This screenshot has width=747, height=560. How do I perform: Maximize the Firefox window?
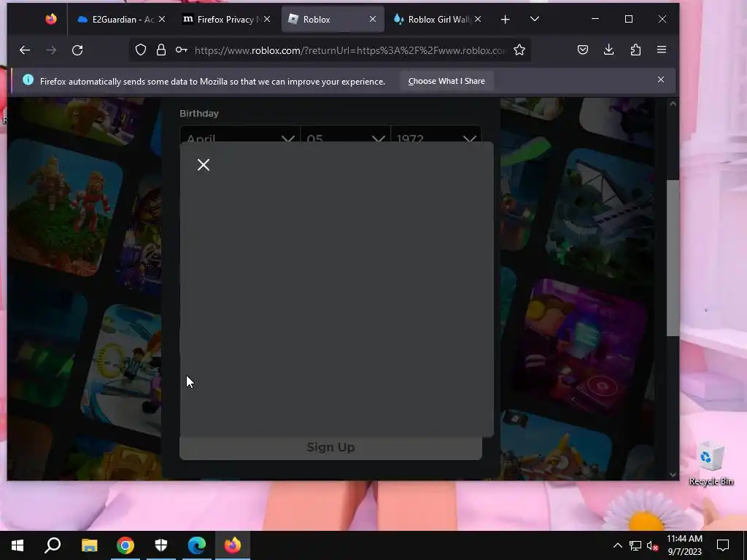click(x=629, y=19)
